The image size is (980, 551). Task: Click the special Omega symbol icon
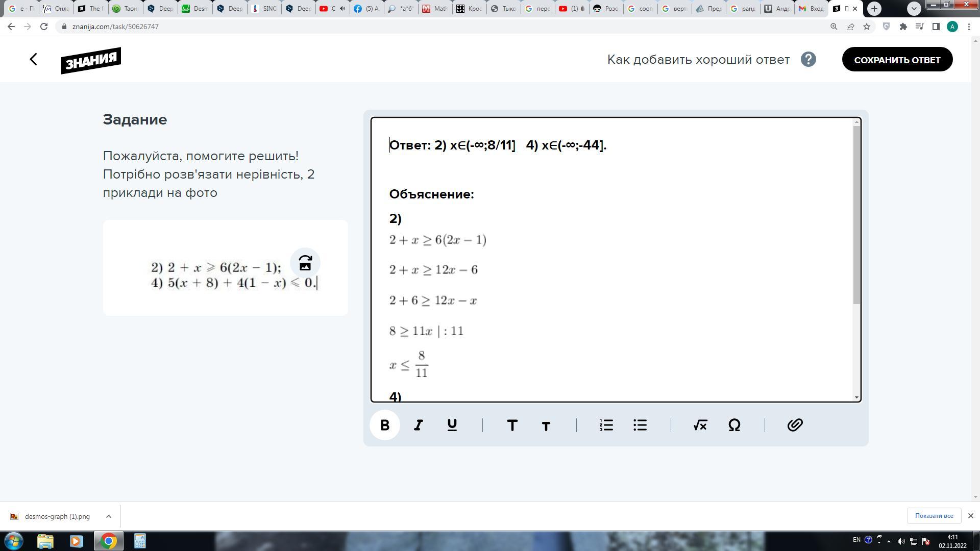click(734, 424)
